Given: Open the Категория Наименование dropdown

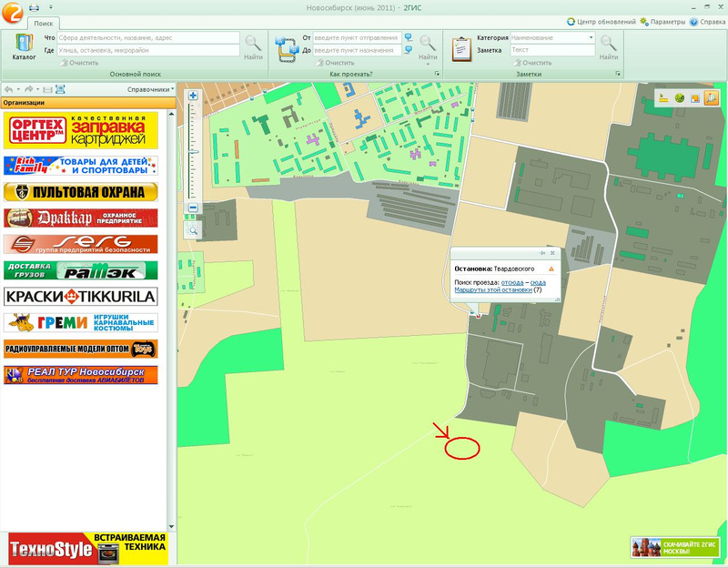Looking at the screenshot, I should (552, 38).
